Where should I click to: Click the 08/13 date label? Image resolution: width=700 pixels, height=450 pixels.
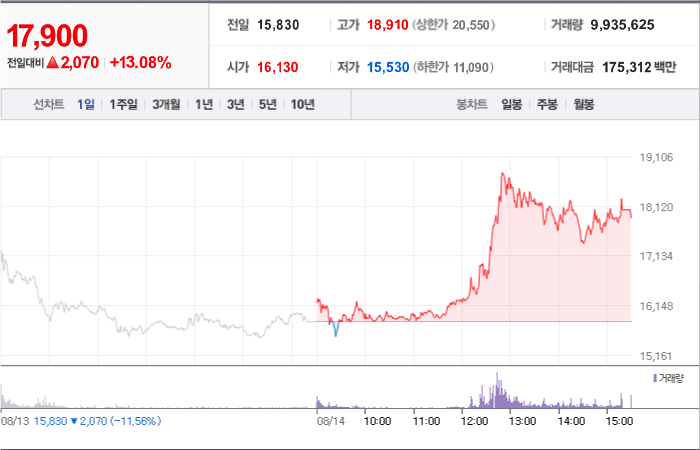click(x=15, y=421)
